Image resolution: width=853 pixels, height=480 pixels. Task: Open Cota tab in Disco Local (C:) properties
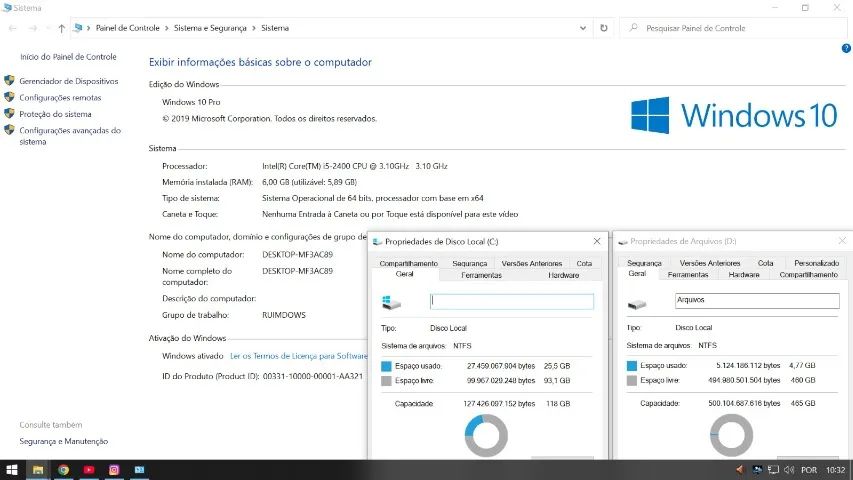(x=584, y=263)
